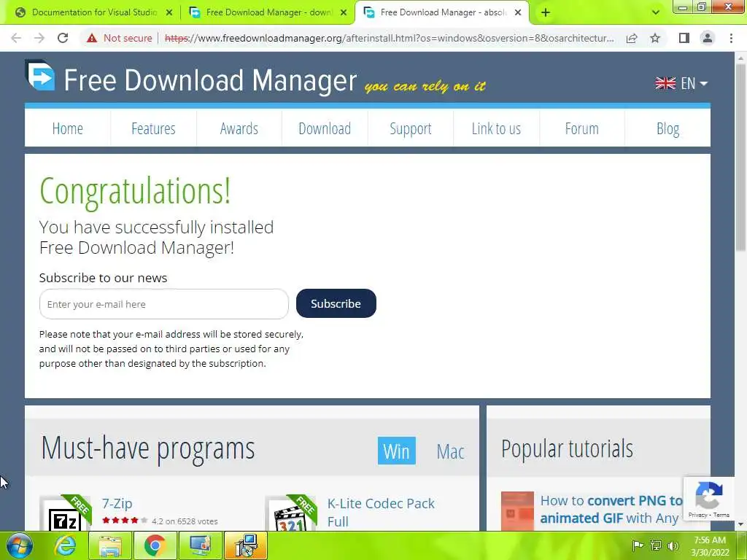Click the e-mail input field
Screen dimensions: 747x560
tap(164, 304)
